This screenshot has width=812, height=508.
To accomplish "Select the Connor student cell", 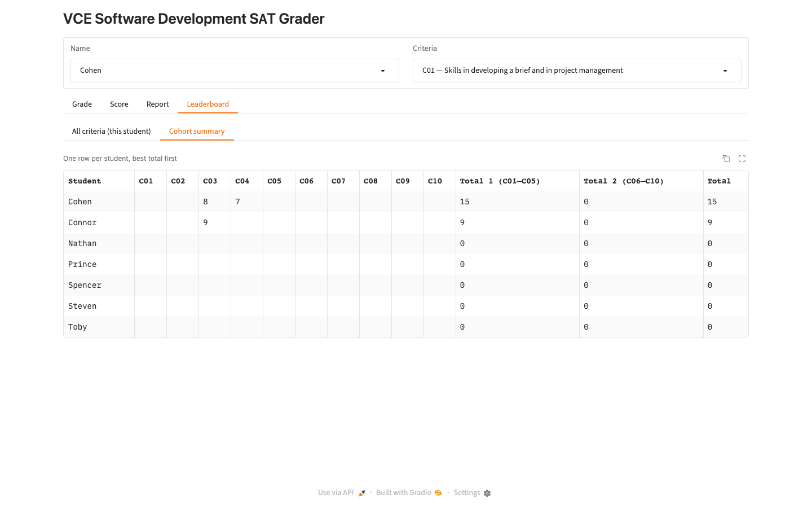I will pyautogui.click(x=99, y=223).
